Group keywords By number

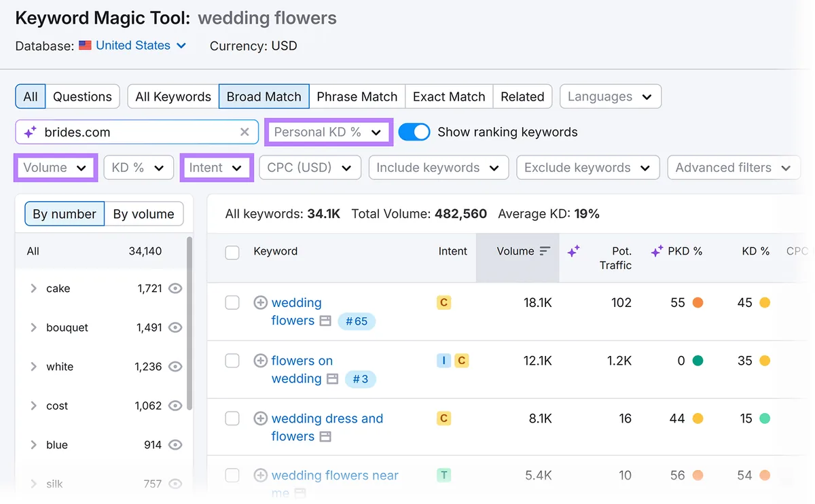point(65,214)
